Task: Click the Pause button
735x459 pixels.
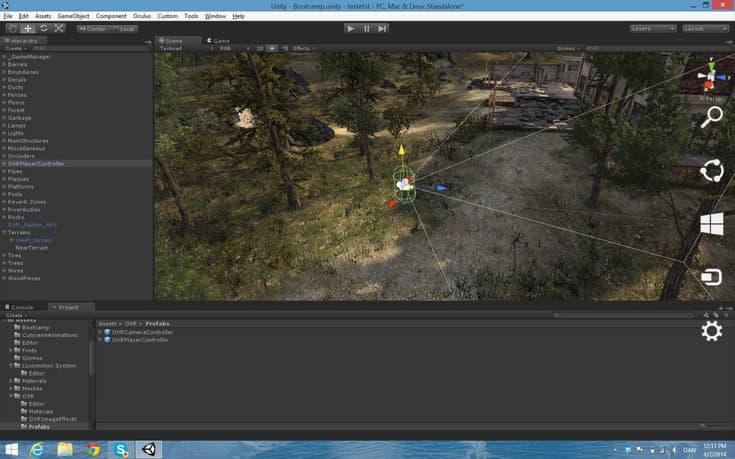Action: click(367, 29)
